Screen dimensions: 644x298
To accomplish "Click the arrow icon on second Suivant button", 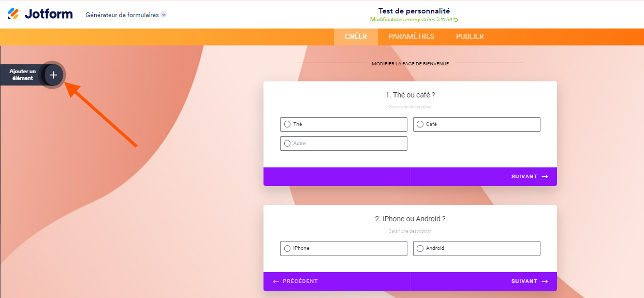I will pyautogui.click(x=545, y=281).
